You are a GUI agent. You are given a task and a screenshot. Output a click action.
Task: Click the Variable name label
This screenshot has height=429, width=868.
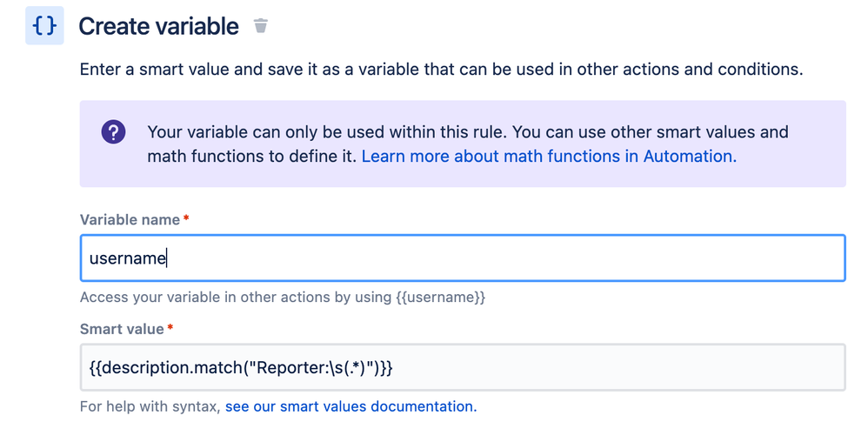129,220
